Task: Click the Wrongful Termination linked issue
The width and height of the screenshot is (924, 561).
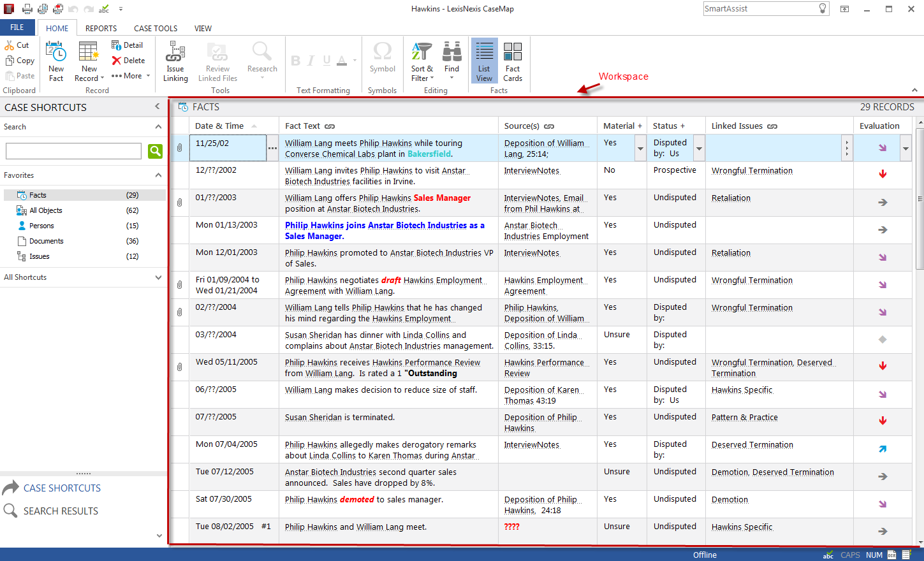Action: pos(752,171)
